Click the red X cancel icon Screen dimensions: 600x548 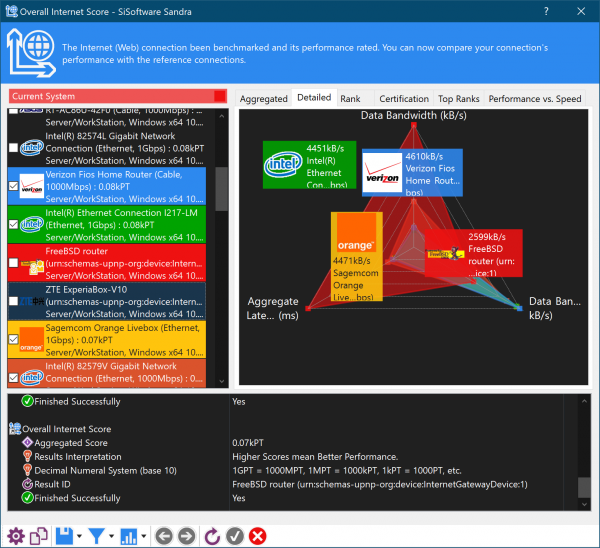point(258,536)
